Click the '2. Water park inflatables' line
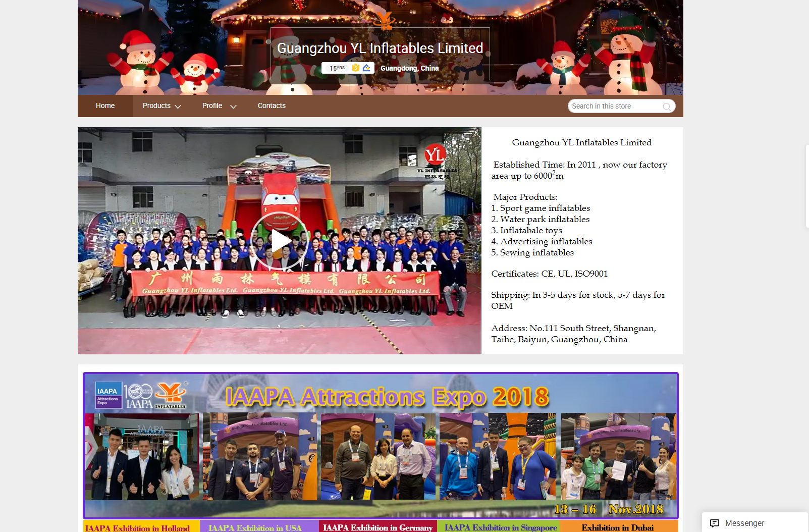This screenshot has width=809, height=532. tap(541, 219)
